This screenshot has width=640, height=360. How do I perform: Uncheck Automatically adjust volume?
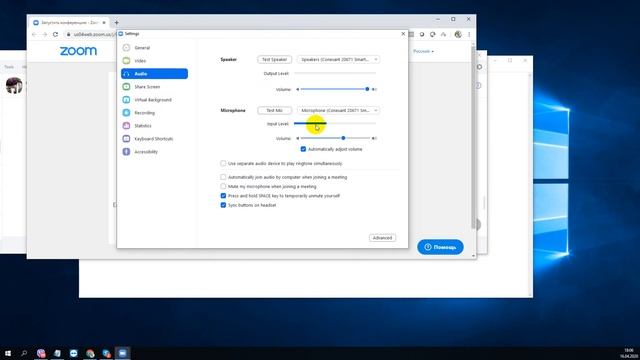pyautogui.click(x=303, y=149)
